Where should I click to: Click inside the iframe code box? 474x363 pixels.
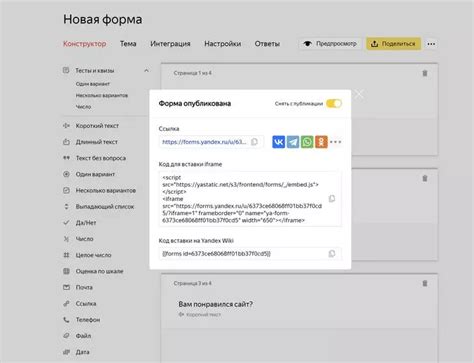click(x=250, y=199)
